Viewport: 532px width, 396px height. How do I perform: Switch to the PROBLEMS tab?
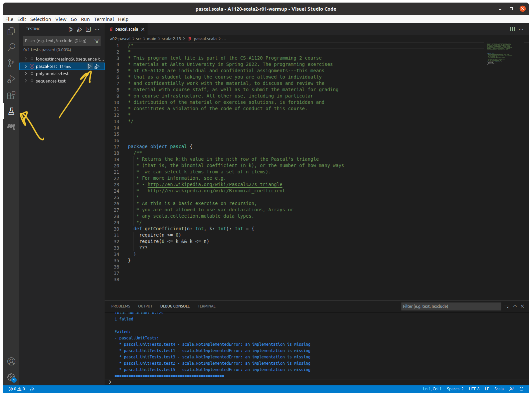pos(121,306)
